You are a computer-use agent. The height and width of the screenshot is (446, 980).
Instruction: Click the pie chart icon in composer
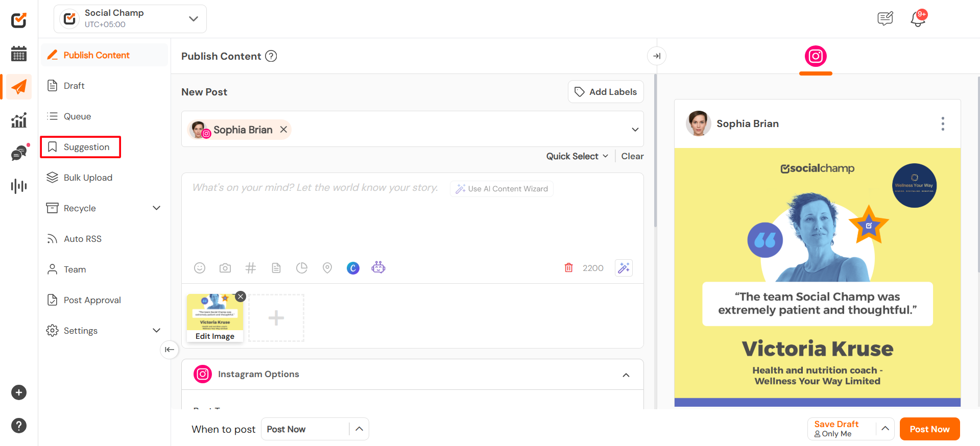[302, 268]
